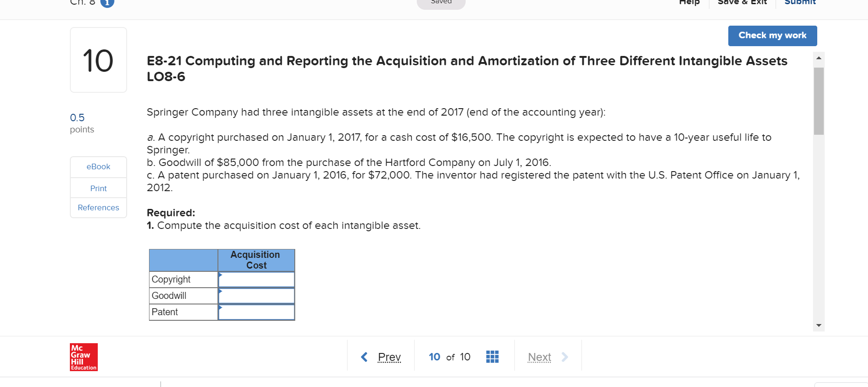The width and height of the screenshot is (868, 387).
Task: Click Submit in the top bar
Action: pyautogui.click(x=800, y=3)
